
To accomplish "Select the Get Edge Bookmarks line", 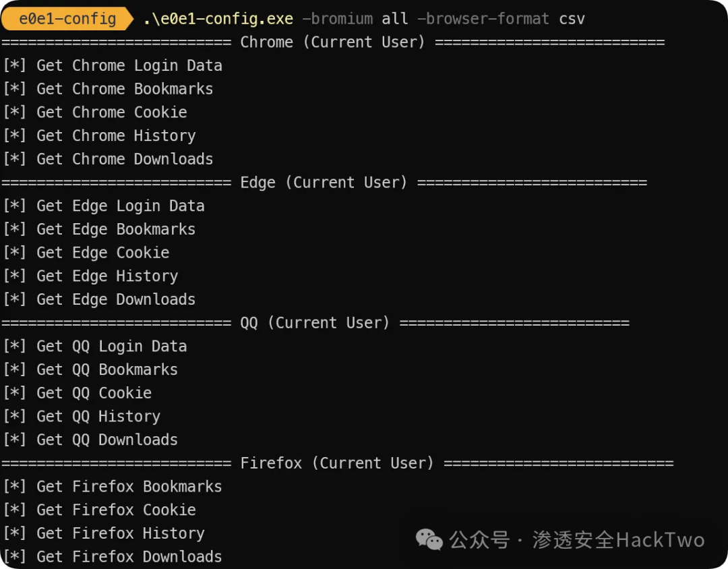I will click(x=99, y=229).
